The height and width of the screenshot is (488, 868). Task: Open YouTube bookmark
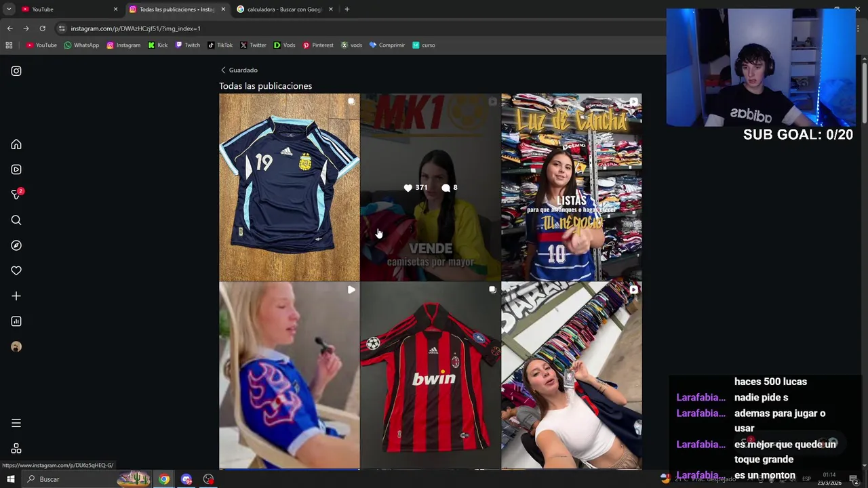41,45
